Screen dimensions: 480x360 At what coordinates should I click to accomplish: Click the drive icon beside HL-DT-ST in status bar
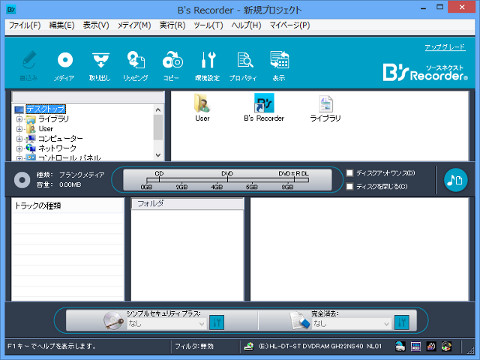(x=249, y=347)
